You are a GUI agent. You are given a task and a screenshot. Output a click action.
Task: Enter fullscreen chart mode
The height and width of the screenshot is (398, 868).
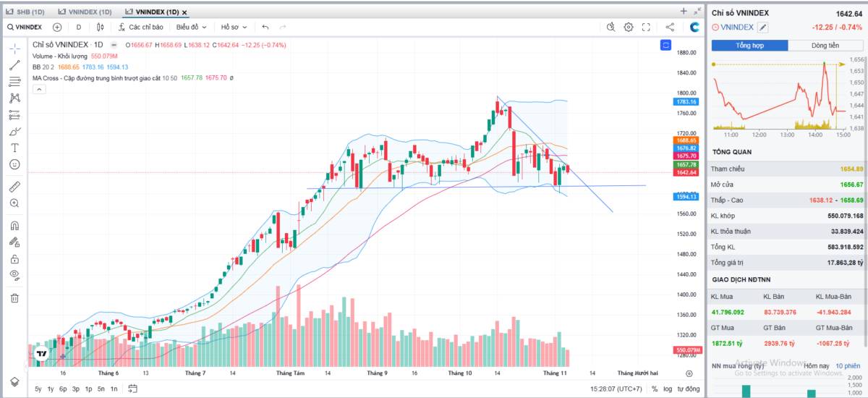click(646, 27)
